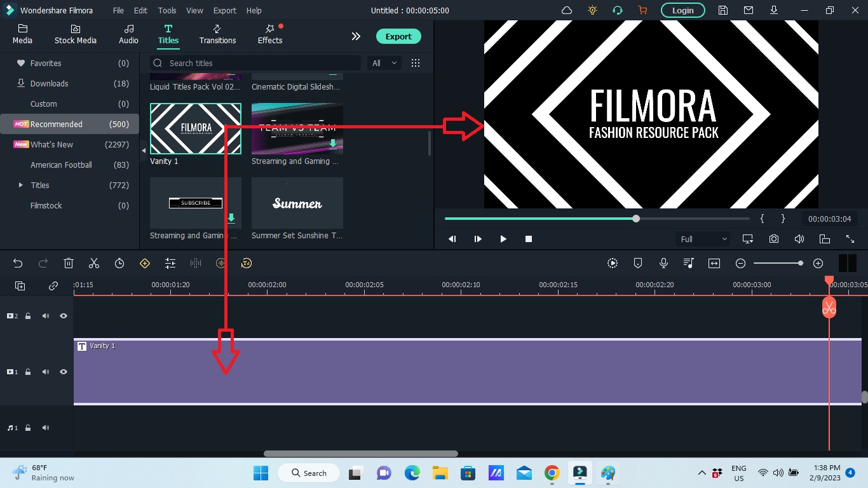Open the Tools menu
This screenshot has width=868, height=488.
click(x=167, y=10)
